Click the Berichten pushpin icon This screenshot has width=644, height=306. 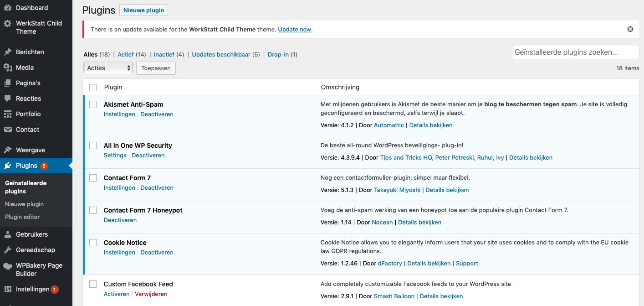point(8,52)
